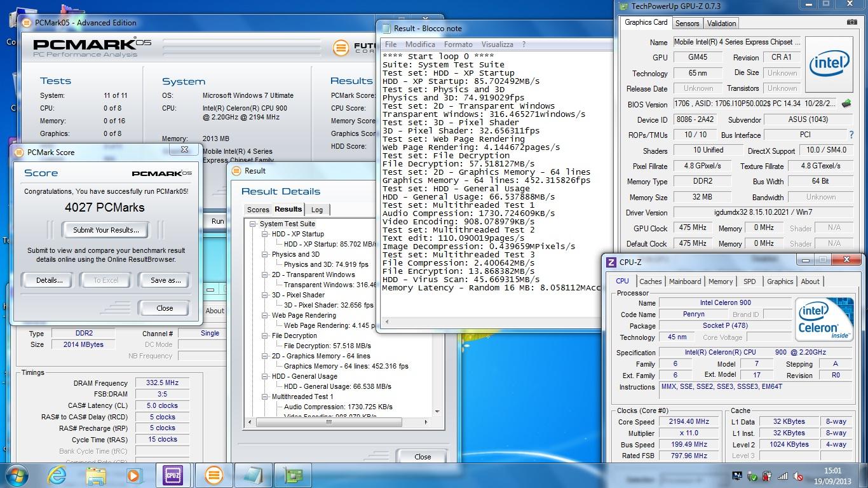
Task: Click the GPU-Z Name field
Action: [736, 42]
